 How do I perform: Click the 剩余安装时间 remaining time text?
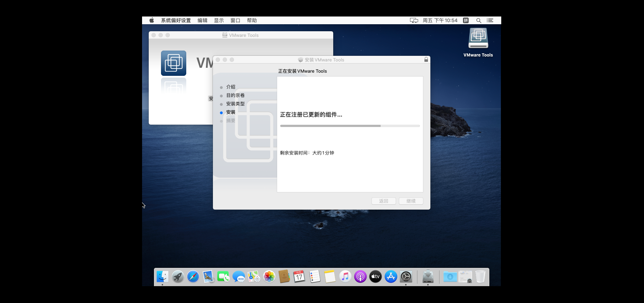coord(307,153)
